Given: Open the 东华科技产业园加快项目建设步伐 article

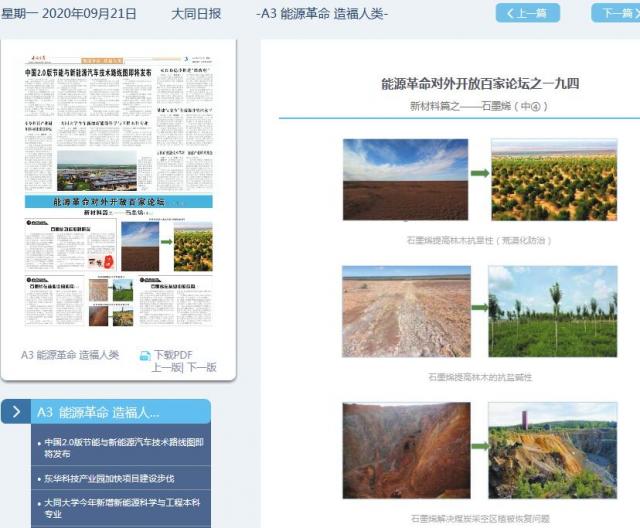Looking at the screenshot, I should pyautogui.click(x=109, y=478).
